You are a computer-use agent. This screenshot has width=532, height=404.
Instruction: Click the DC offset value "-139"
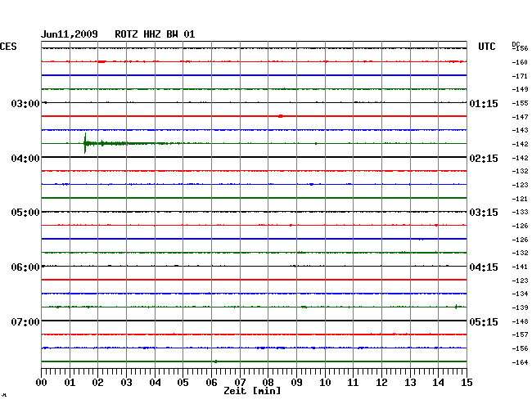(520, 307)
